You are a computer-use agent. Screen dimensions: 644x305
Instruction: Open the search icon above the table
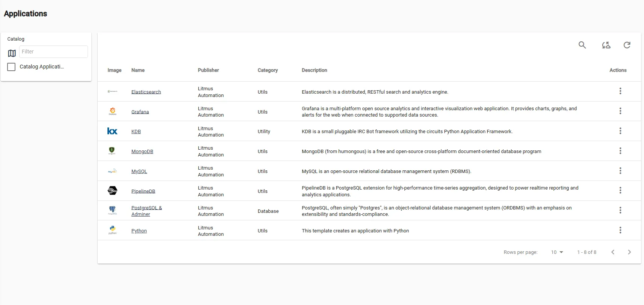582,45
